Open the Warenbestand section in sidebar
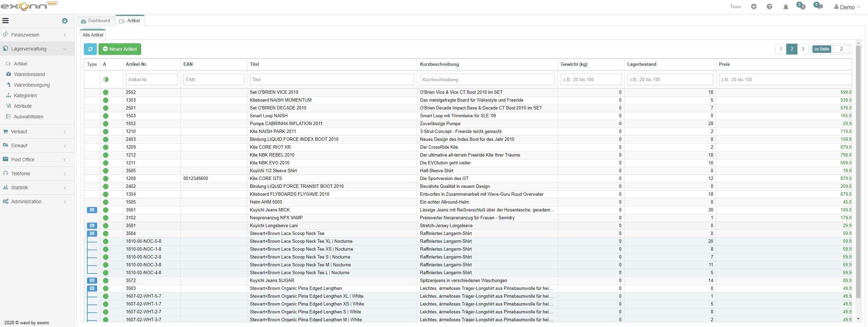 (30, 74)
